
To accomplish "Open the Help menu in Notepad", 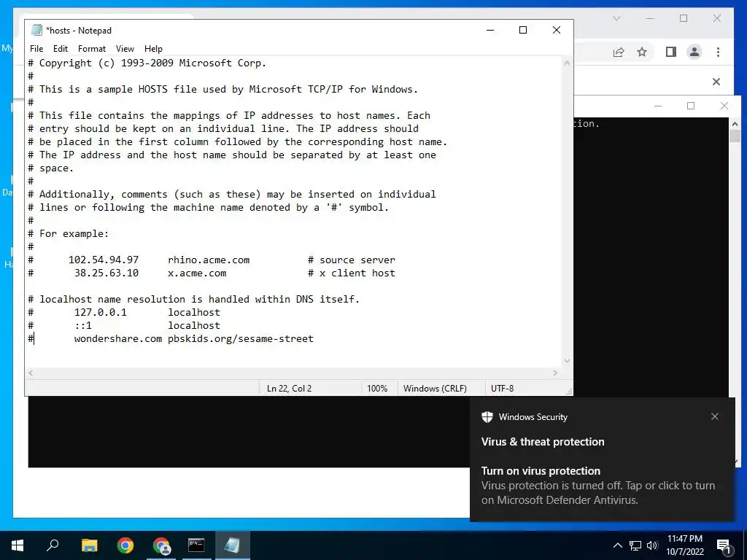I will pos(153,49).
